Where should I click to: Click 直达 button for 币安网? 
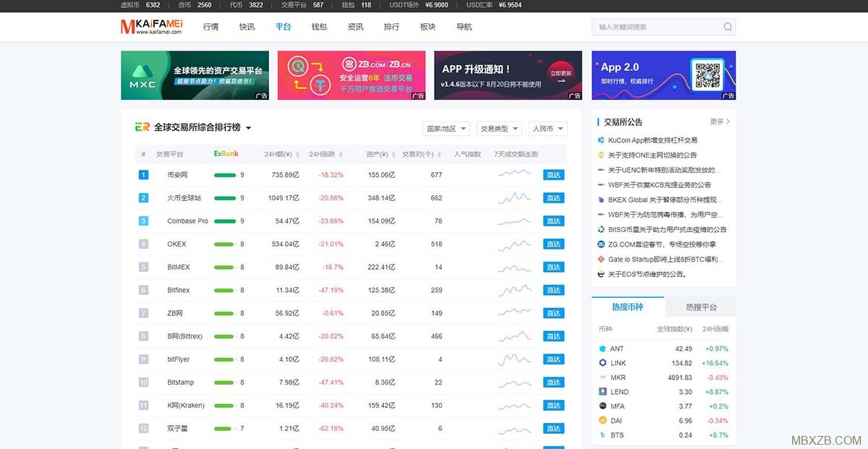553,175
